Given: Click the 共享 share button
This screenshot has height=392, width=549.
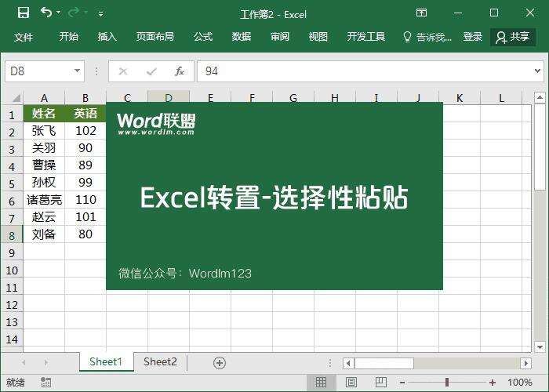Looking at the screenshot, I should click(x=513, y=37).
